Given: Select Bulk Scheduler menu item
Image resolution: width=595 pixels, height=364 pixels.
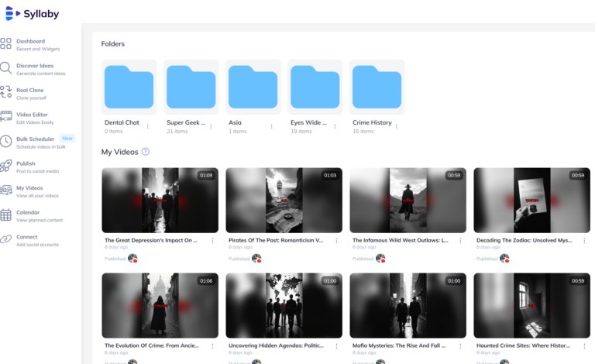Looking at the screenshot, I should pyautogui.click(x=36, y=139).
